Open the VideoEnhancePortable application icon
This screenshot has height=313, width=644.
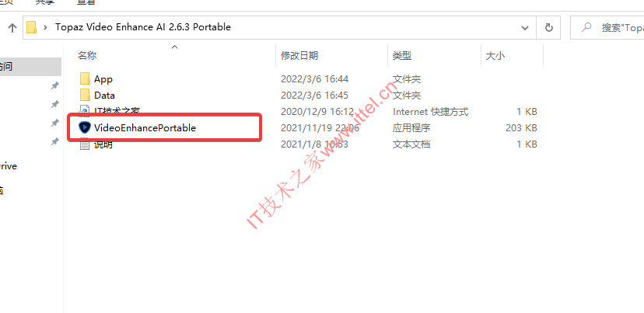(x=84, y=127)
